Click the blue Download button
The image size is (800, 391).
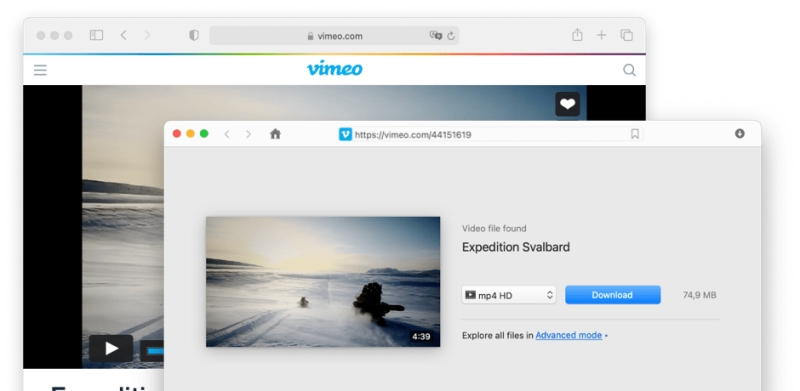coord(613,295)
